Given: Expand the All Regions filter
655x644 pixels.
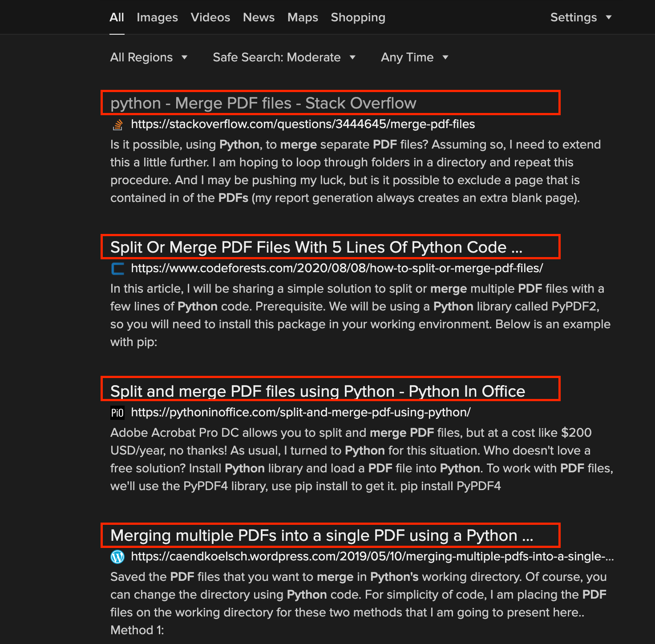Looking at the screenshot, I should pos(149,57).
